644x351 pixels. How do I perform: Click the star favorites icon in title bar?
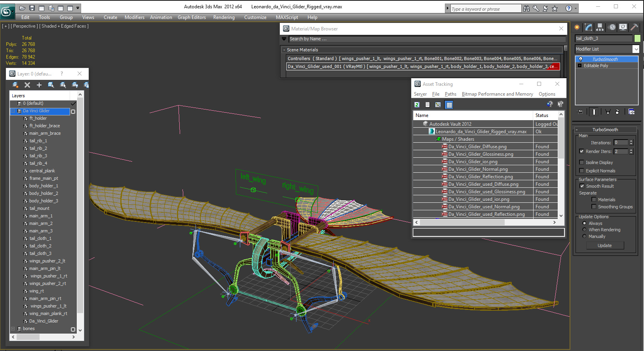click(555, 8)
